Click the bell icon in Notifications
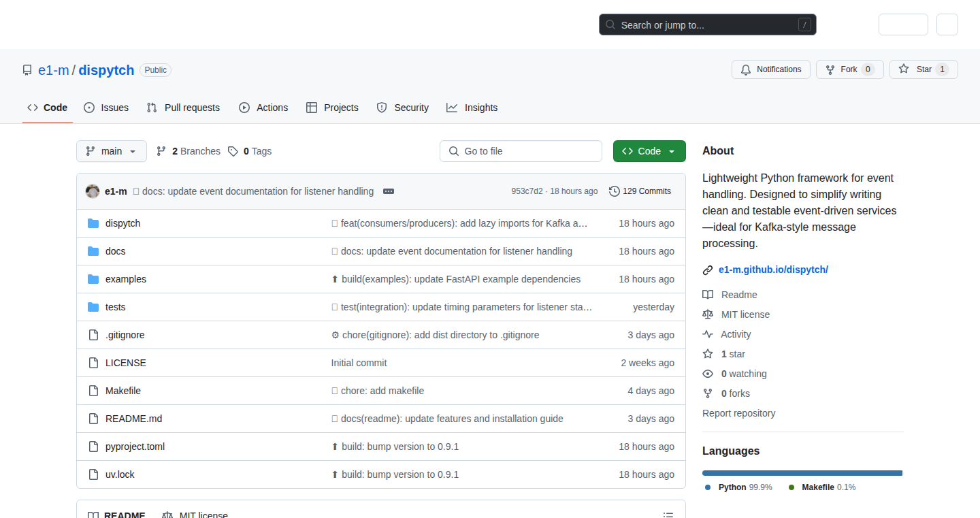Image resolution: width=980 pixels, height=518 pixels. pyautogui.click(x=746, y=69)
